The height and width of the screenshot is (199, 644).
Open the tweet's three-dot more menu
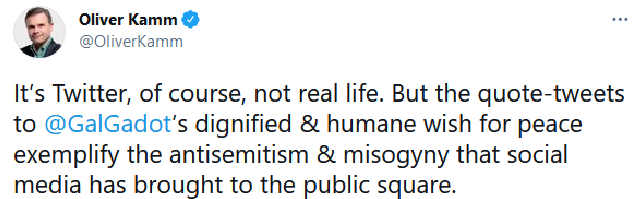[620, 19]
